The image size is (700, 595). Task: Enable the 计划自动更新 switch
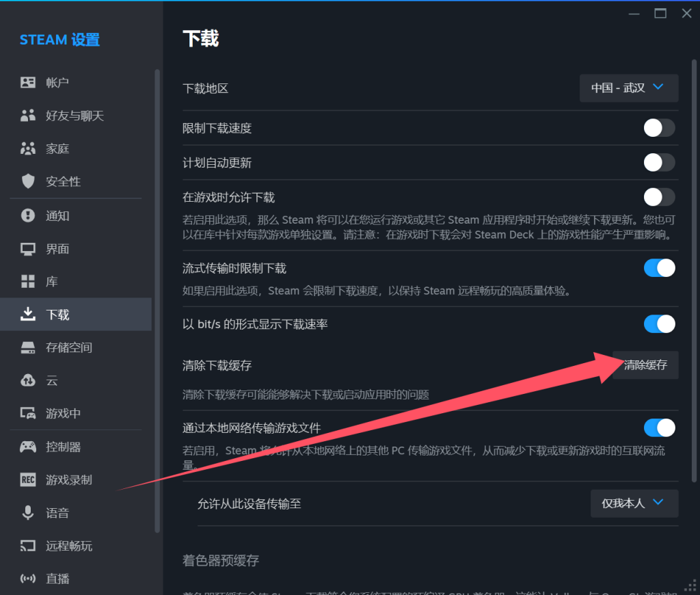point(659,163)
